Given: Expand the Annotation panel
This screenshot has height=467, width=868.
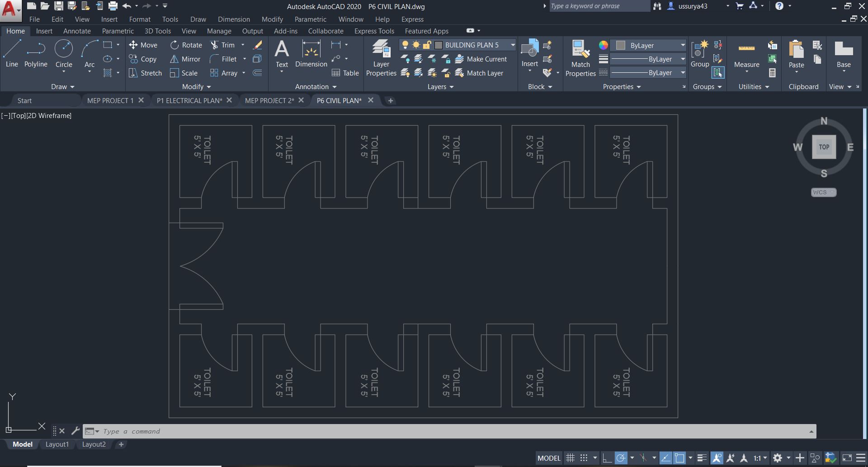Looking at the screenshot, I should point(316,86).
